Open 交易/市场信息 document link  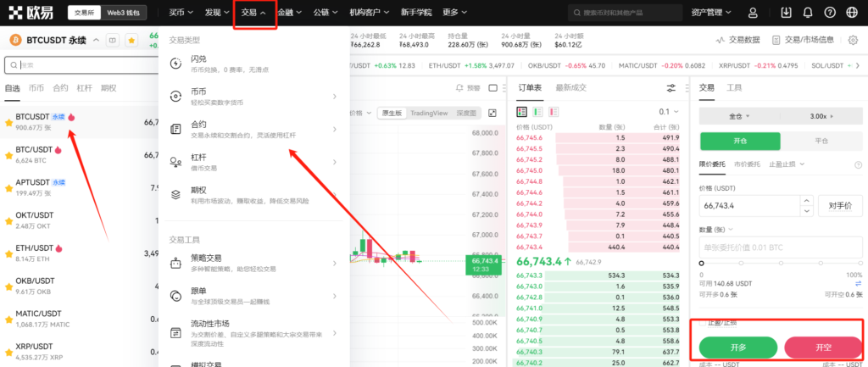(803, 40)
